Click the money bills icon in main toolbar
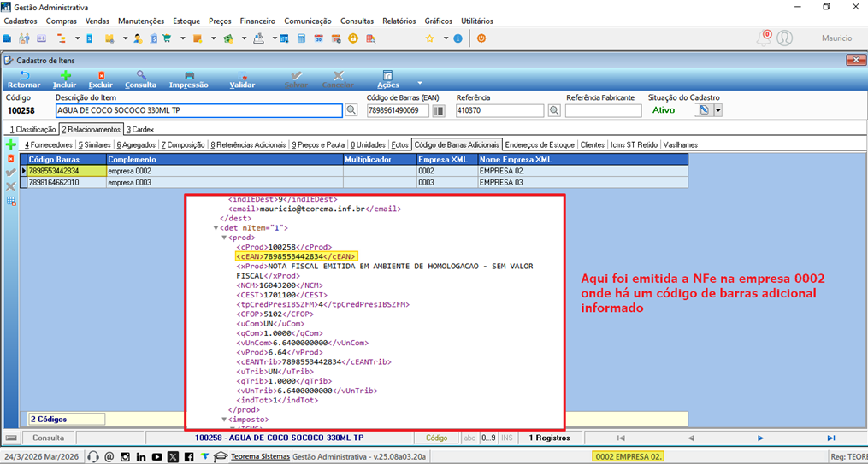This screenshot has height=464, width=868. 227,38
